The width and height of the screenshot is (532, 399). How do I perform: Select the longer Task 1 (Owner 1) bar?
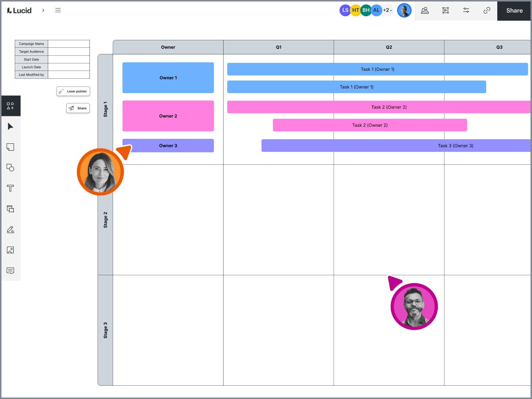(378, 69)
